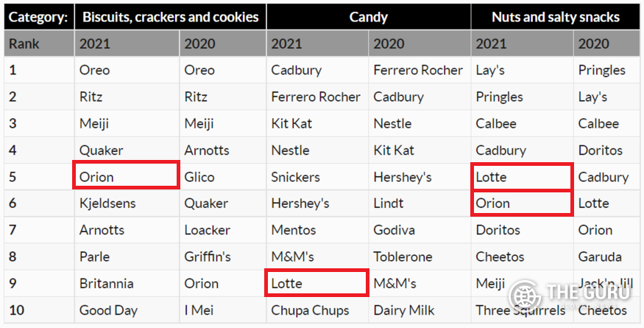This screenshot has width=644, height=328.
Task: Select the Kjeldsens cell
Action: tap(127, 203)
